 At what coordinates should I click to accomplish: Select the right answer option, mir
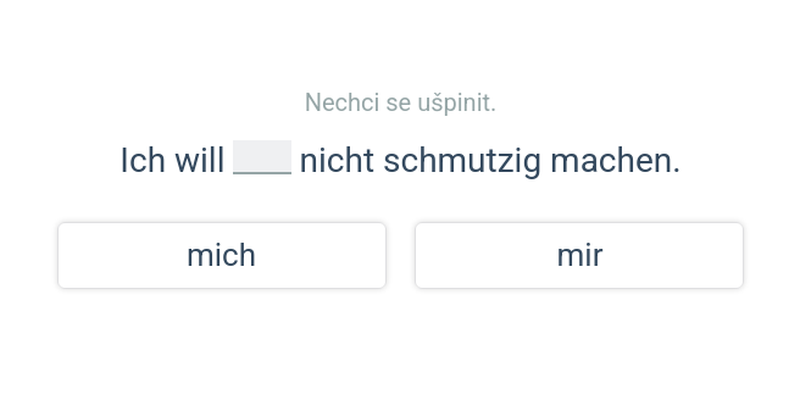coord(579,255)
